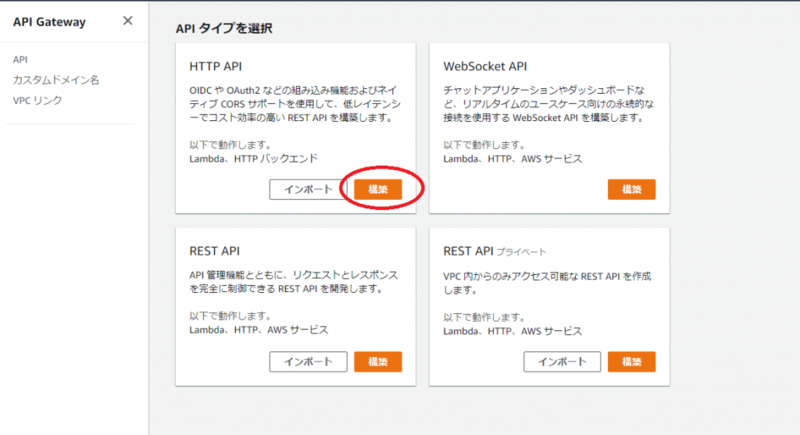Select the HTTP API card title

216,66
